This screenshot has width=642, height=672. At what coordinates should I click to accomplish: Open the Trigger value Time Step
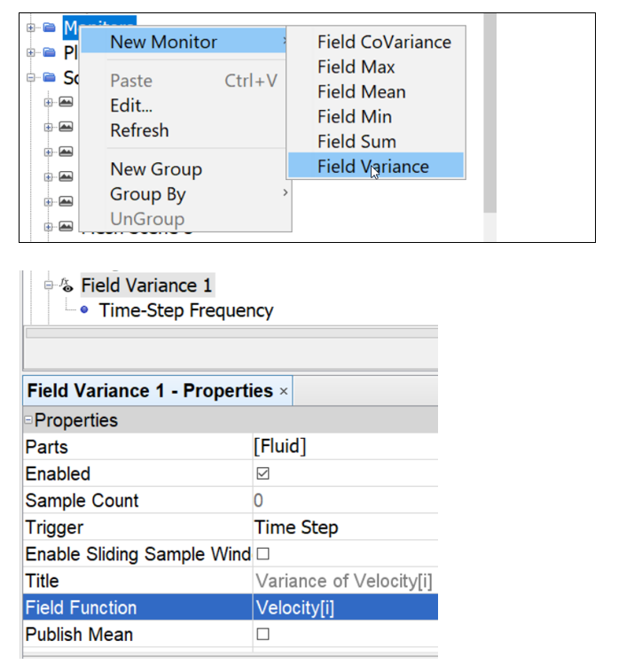pos(296,527)
